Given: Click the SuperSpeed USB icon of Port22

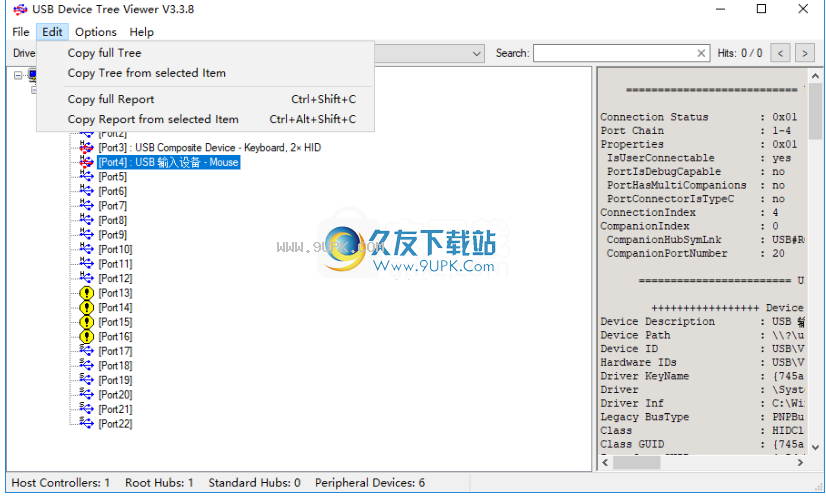Looking at the screenshot, I should click(86, 423).
